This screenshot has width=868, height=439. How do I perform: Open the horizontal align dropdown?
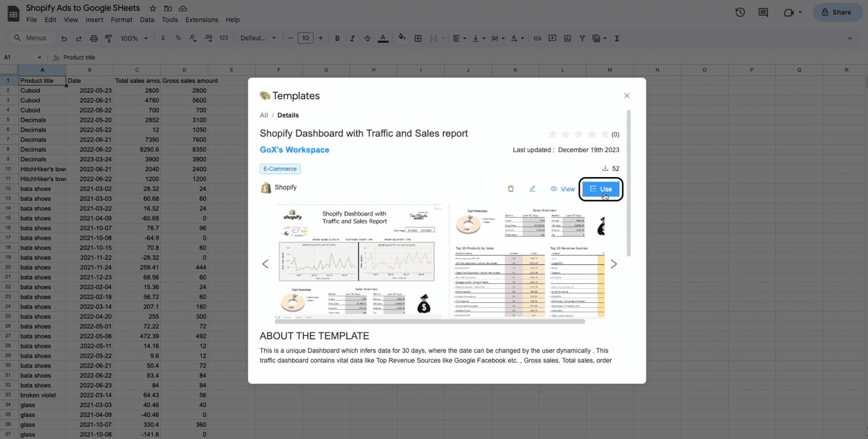[x=459, y=38]
